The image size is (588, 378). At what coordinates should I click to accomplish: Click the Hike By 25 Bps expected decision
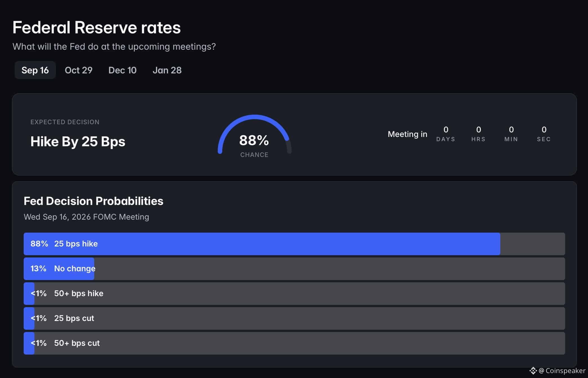click(x=78, y=141)
